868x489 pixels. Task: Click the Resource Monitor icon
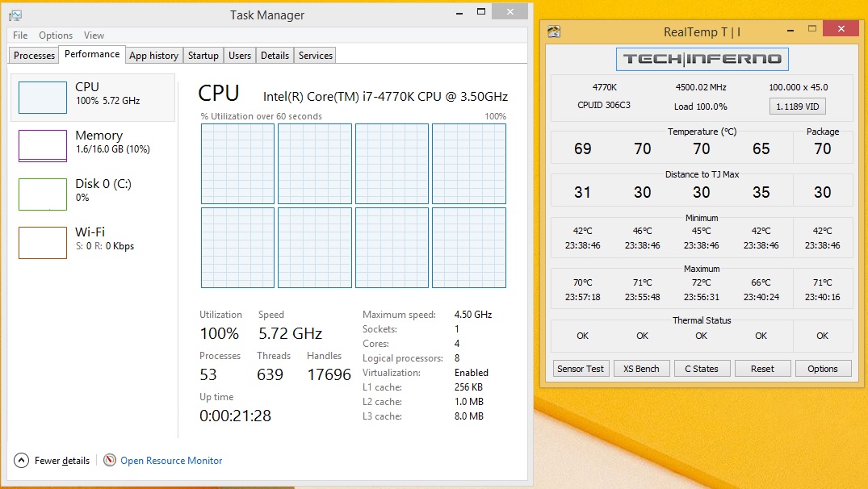pyautogui.click(x=110, y=460)
